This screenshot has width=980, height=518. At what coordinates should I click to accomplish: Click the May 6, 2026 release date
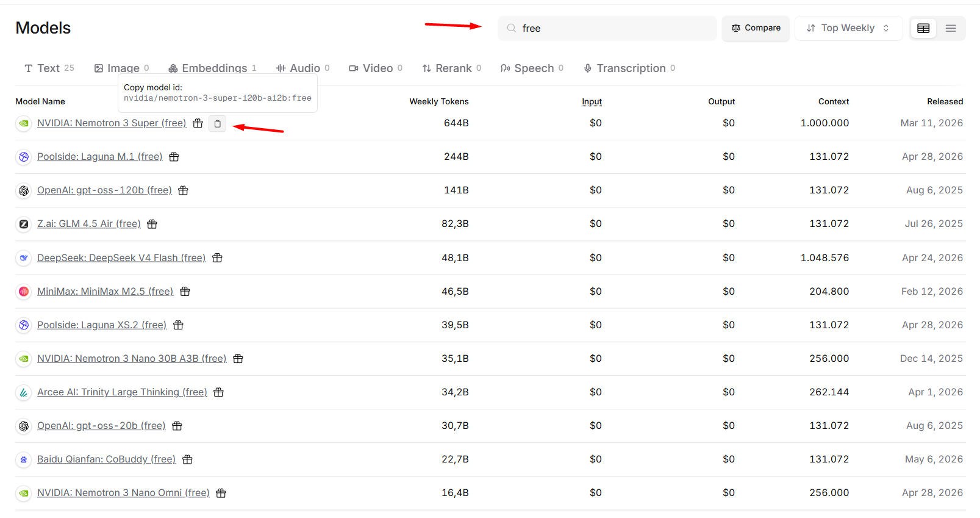934,459
